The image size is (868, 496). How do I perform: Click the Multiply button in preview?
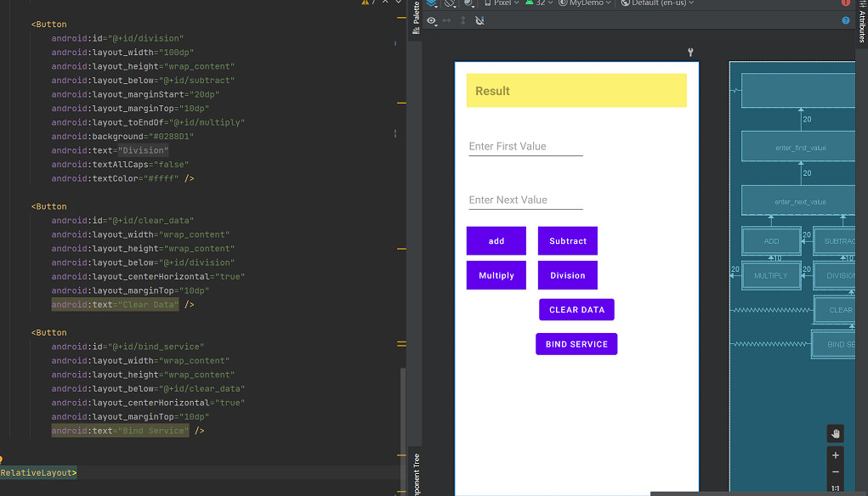click(x=496, y=275)
